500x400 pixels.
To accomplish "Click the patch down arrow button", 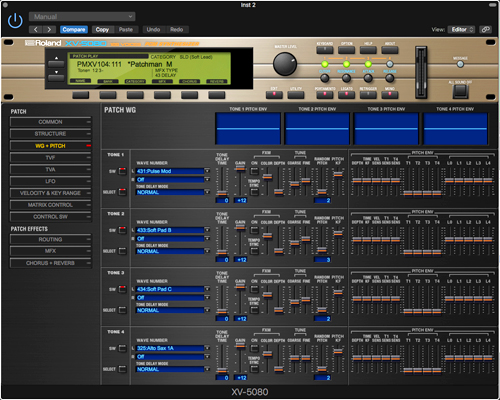I will (x=56, y=77).
